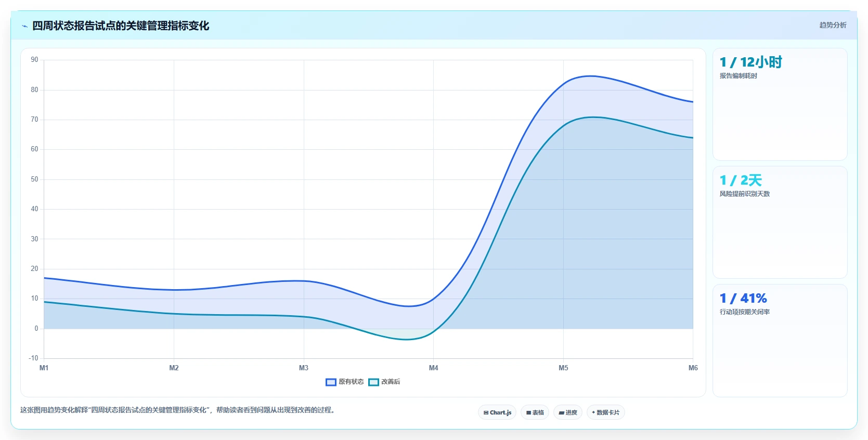Click the M4 x-axis label

434,368
